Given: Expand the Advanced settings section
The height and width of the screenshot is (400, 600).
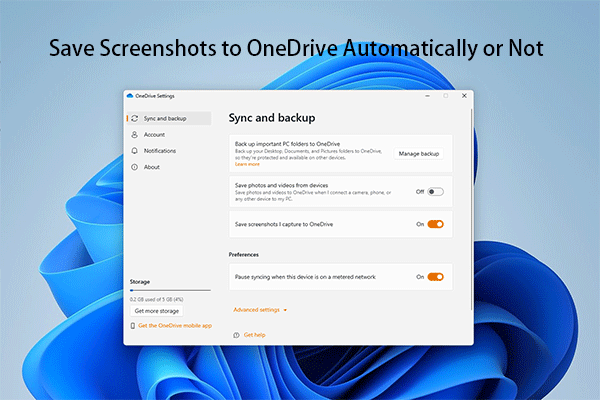Looking at the screenshot, I should 260,310.
